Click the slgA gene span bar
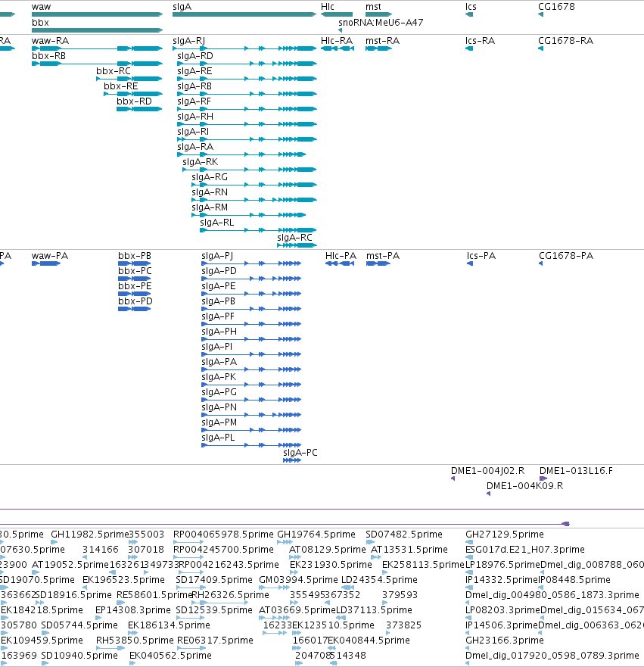 tap(244, 14)
